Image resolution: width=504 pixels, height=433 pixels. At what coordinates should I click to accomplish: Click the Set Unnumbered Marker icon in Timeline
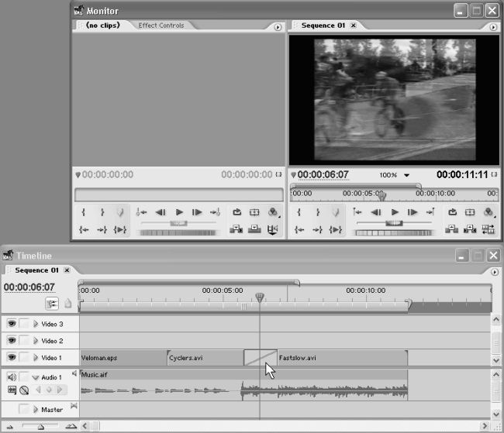68,304
